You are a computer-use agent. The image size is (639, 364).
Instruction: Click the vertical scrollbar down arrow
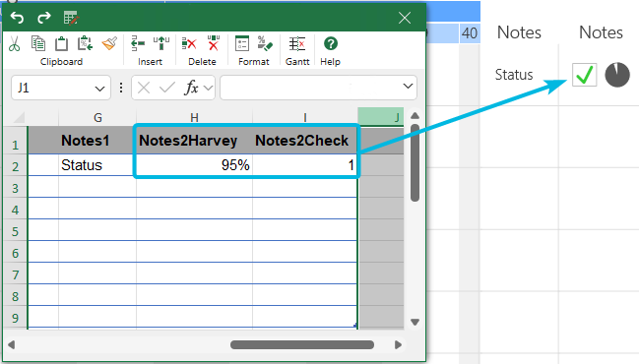[415, 322]
